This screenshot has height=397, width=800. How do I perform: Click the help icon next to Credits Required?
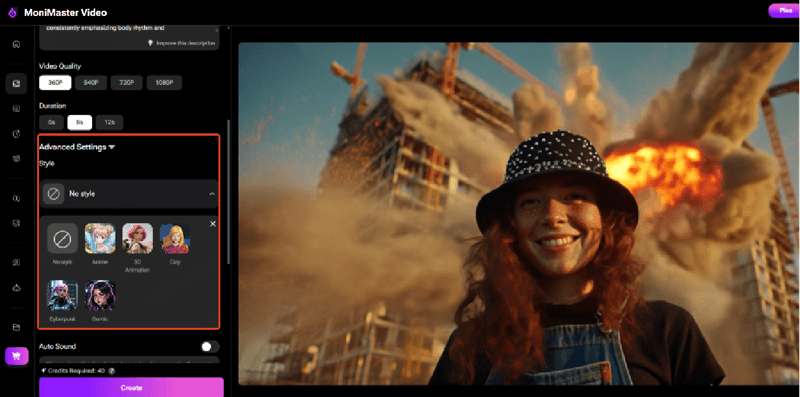pyautogui.click(x=111, y=371)
